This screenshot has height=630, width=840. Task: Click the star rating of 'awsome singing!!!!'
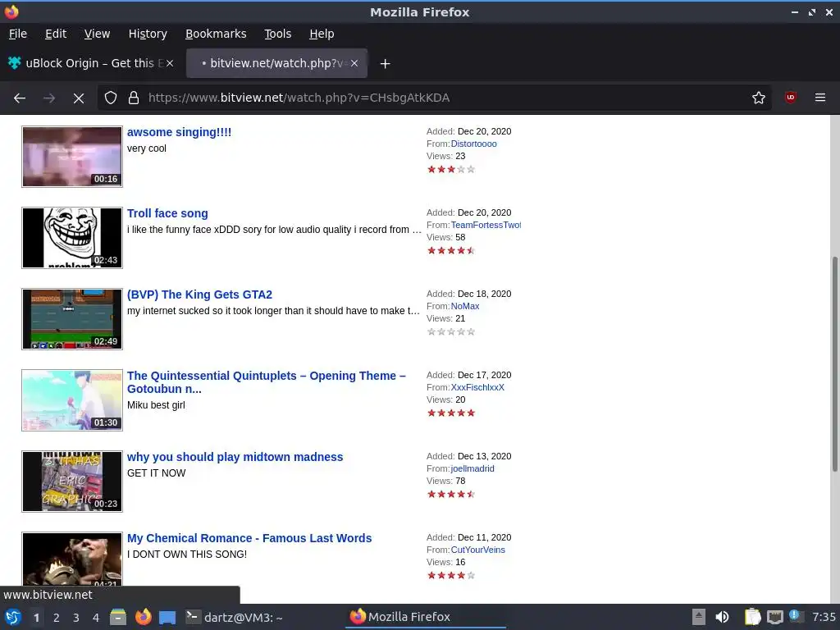tap(451, 169)
